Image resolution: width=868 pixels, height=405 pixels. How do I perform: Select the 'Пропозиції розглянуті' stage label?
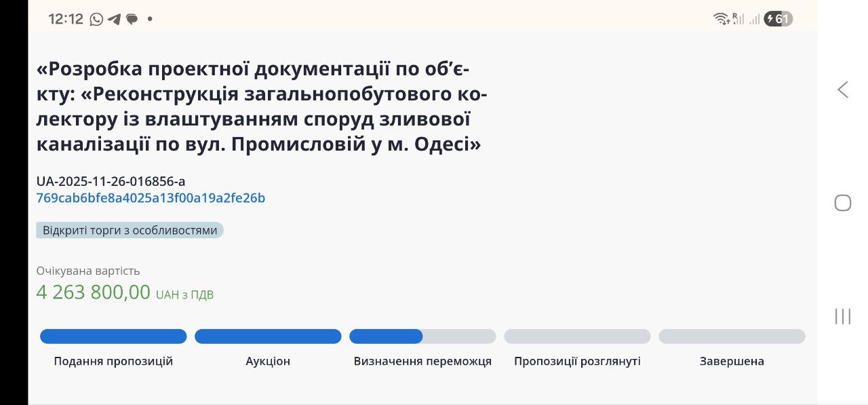pos(577,361)
